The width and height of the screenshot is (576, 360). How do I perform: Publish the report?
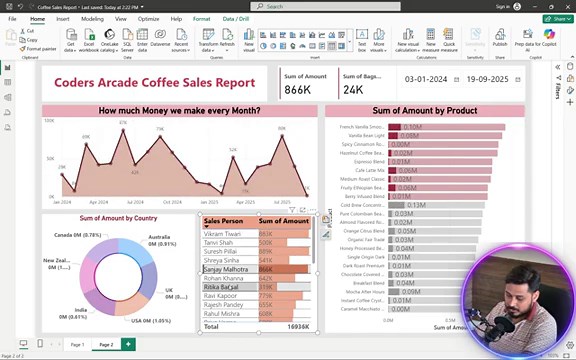500,38
